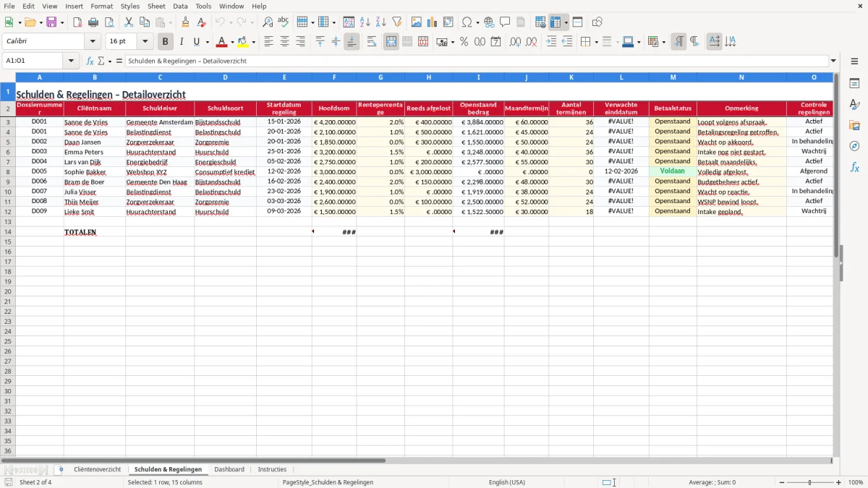Screen dimensions: 868x488
Task: Open the Borders dropdown arrow
Action: coord(595,42)
